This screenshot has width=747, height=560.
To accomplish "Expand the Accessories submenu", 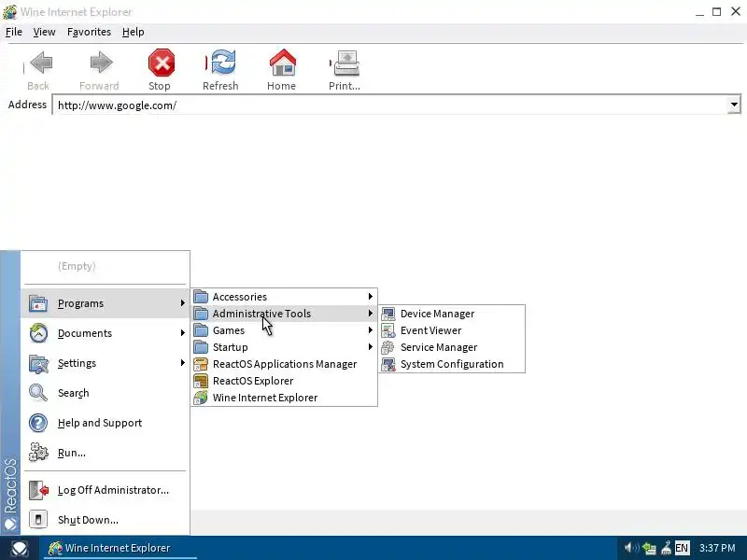I will [284, 297].
